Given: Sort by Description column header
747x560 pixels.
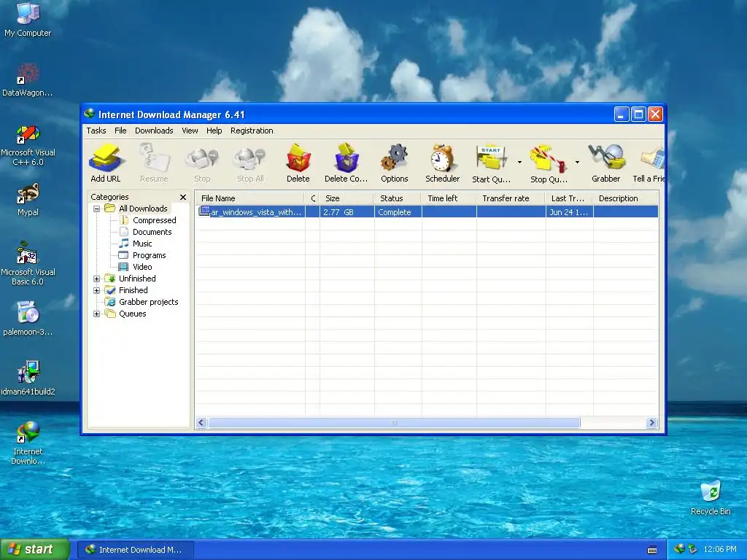Looking at the screenshot, I should (x=626, y=198).
